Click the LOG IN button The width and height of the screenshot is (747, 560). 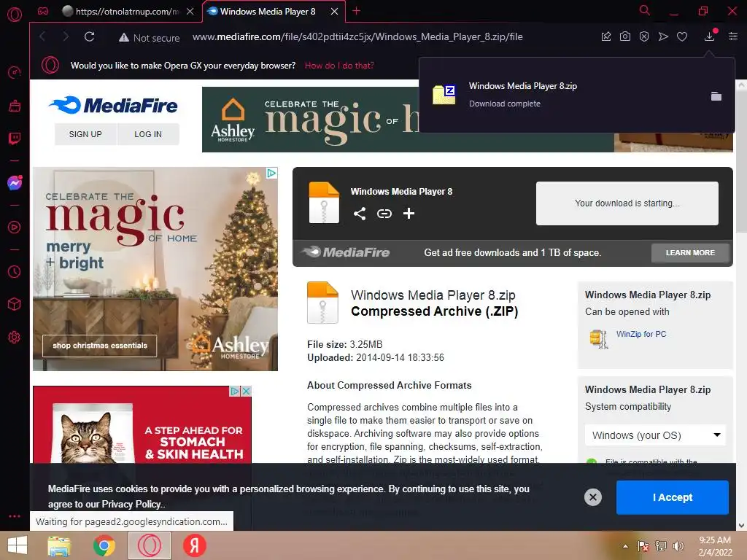point(148,134)
